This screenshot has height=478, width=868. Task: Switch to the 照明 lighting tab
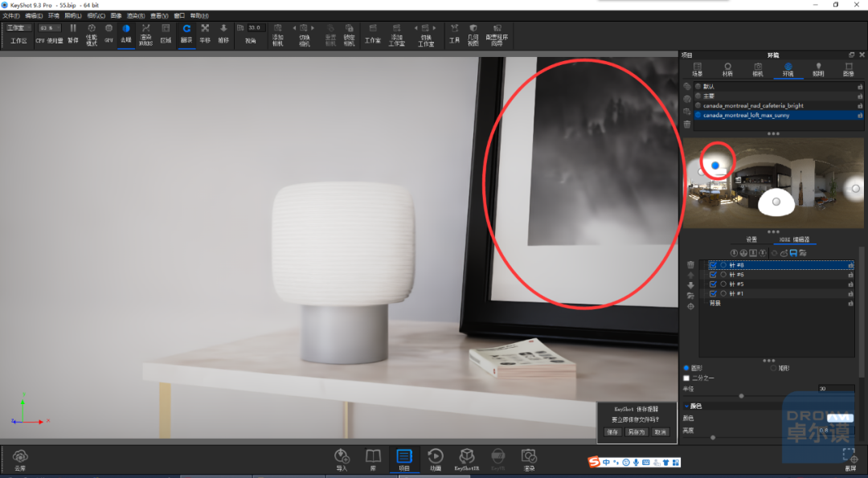818,69
